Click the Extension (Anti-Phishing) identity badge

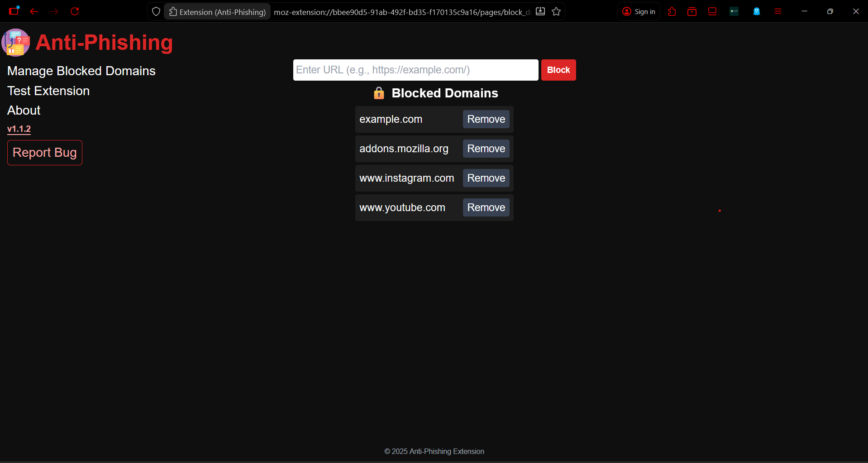click(218, 12)
